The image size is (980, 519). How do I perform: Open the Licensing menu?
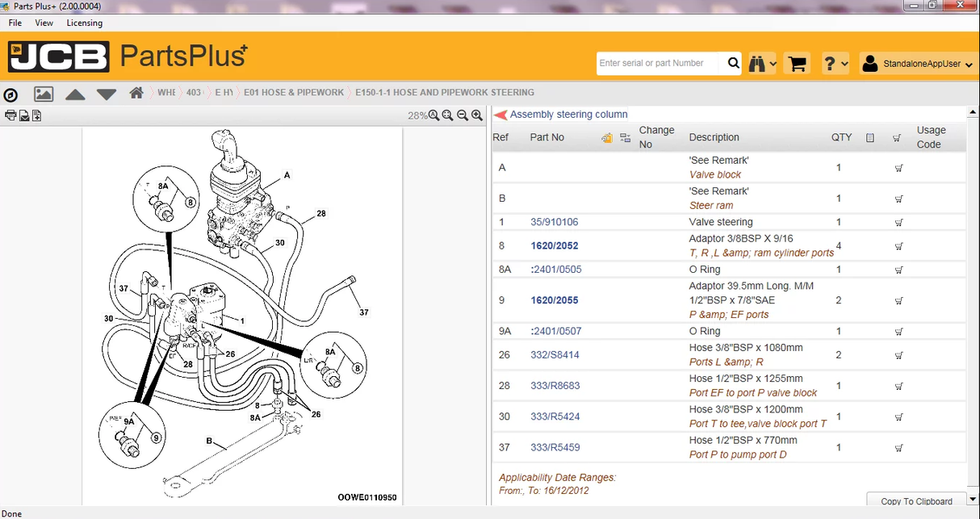pos(84,23)
